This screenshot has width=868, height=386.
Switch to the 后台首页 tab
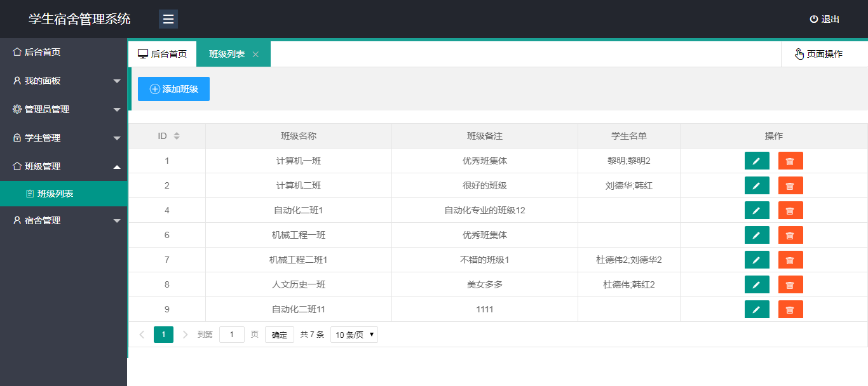point(162,54)
